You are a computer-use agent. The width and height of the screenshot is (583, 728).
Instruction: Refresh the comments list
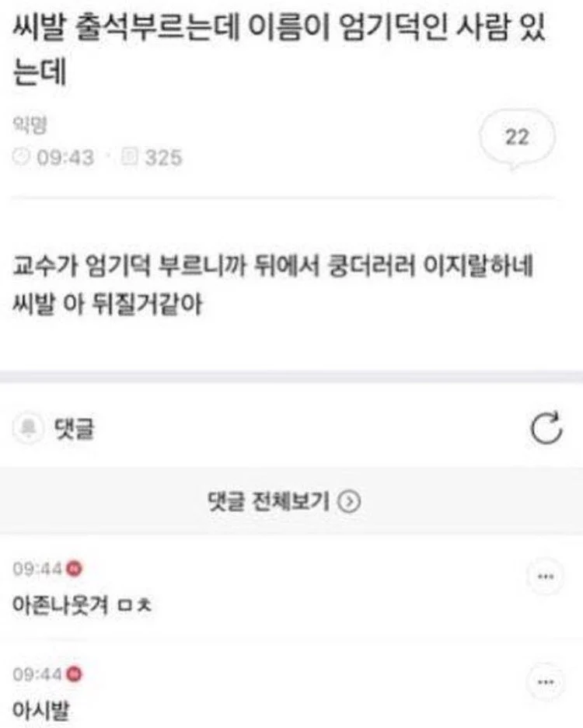(546, 427)
